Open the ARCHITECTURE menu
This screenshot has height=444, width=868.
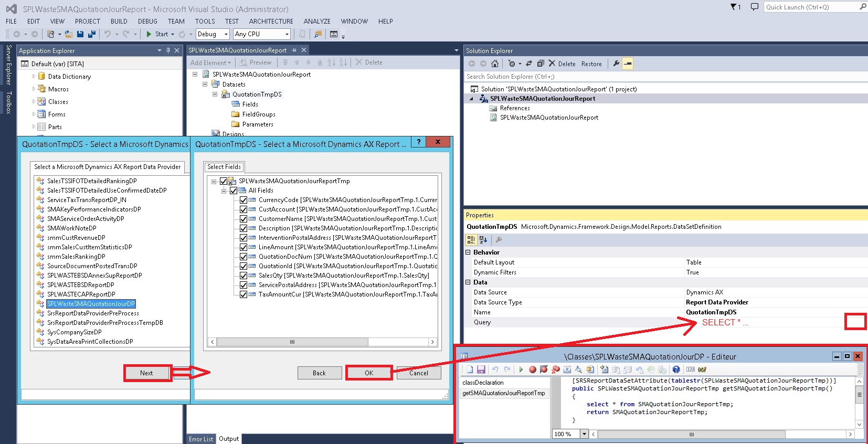271,22
